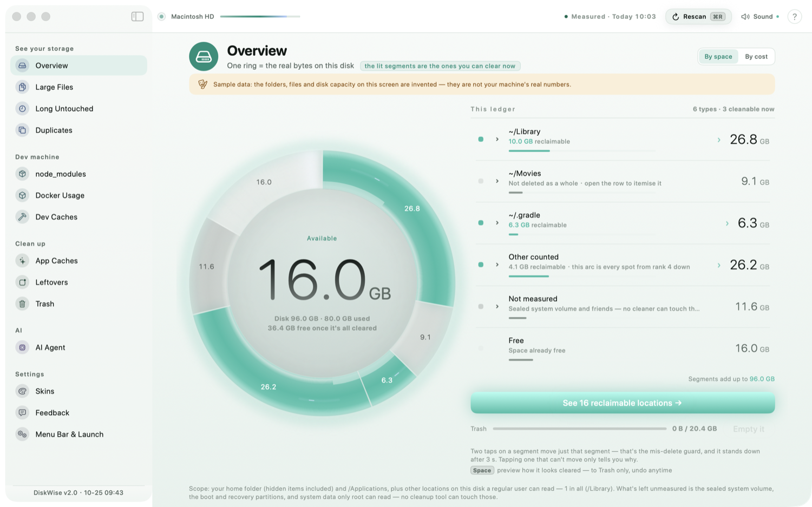Select Overview in the sidebar
The height and width of the screenshot is (507, 812).
click(78, 65)
